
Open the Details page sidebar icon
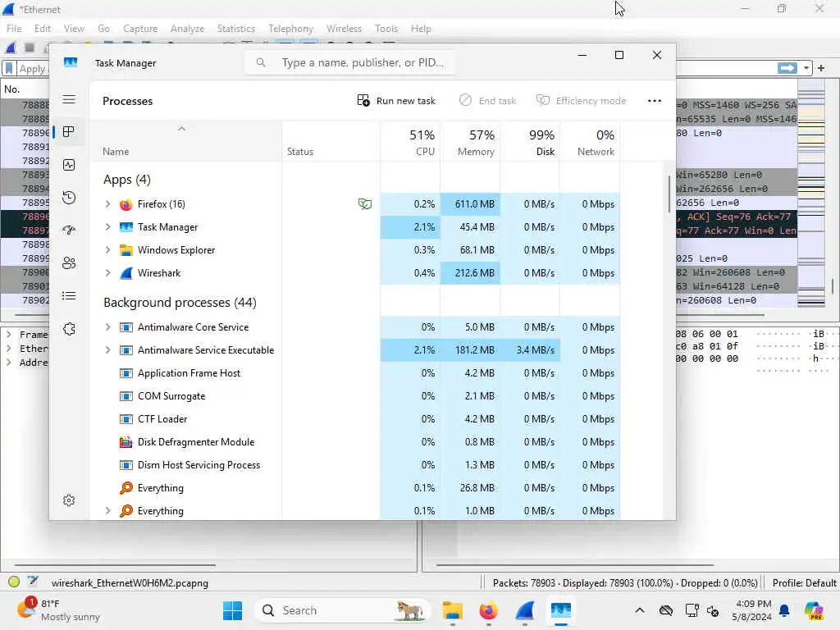pyautogui.click(x=69, y=295)
